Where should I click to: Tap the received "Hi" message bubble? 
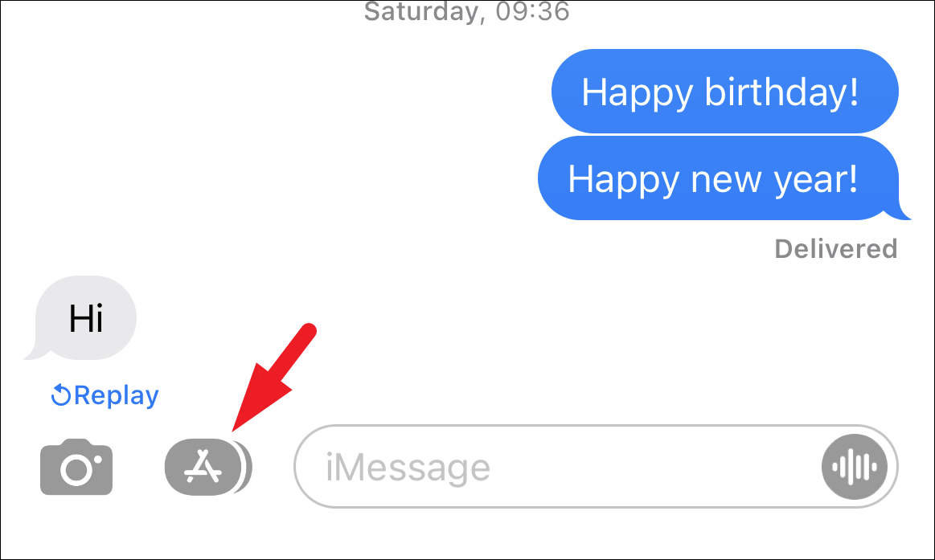(x=85, y=317)
